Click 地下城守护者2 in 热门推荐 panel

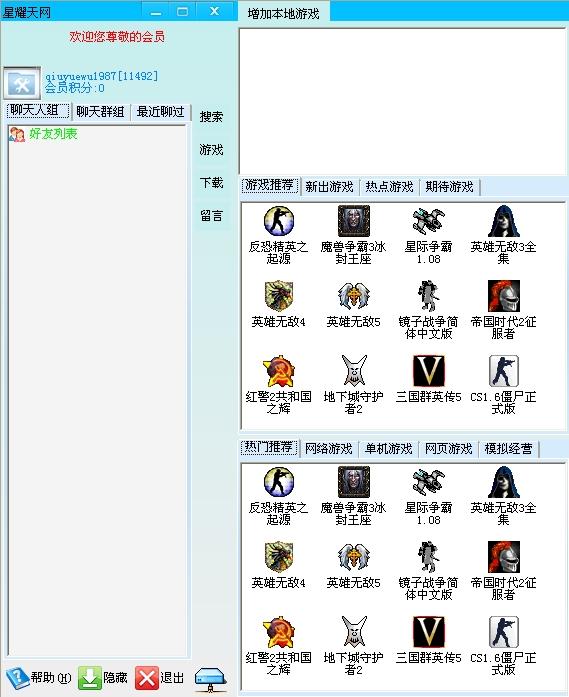pyautogui.click(x=353, y=646)
